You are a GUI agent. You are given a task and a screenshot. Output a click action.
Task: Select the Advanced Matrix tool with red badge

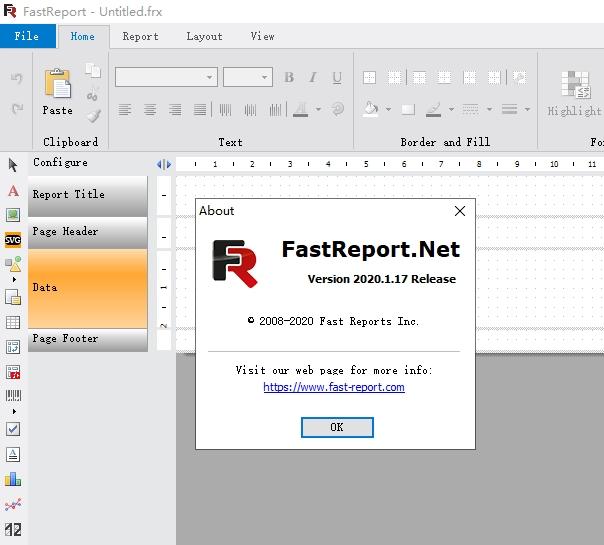13,372
